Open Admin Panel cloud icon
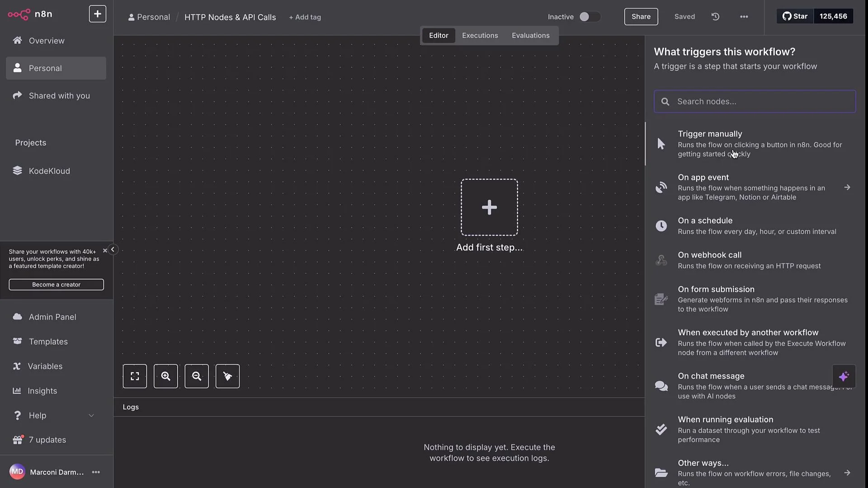Image resolution: width=868 pixels, height=488 pixels. [x=17, y=316]
